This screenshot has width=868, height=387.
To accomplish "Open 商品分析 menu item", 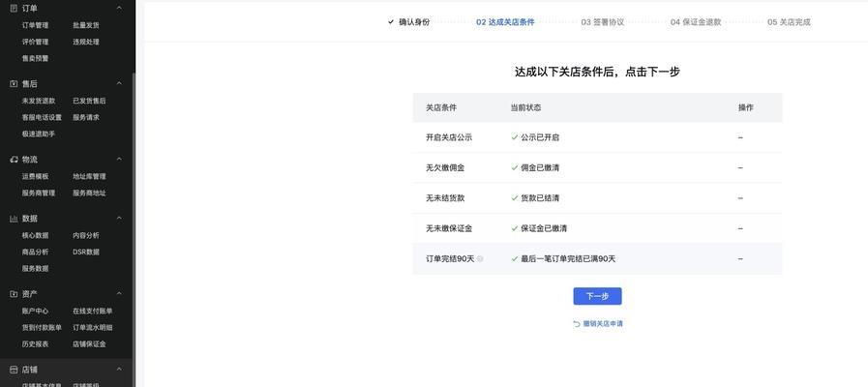I will [36, 252].
